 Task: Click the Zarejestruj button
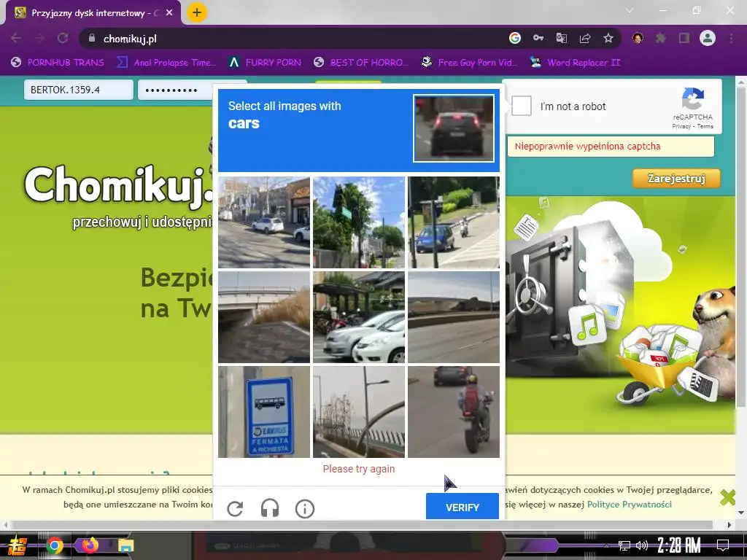point(676,179)
